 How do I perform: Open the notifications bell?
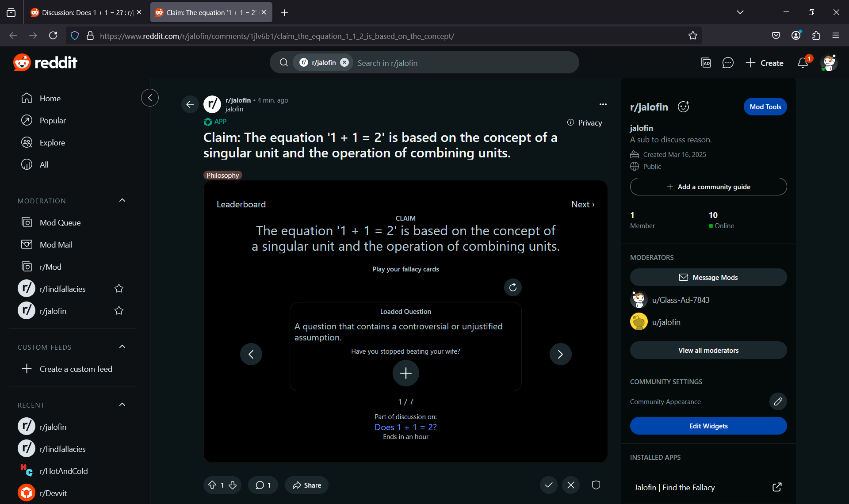pyautogui.click(x=803, y=63)
